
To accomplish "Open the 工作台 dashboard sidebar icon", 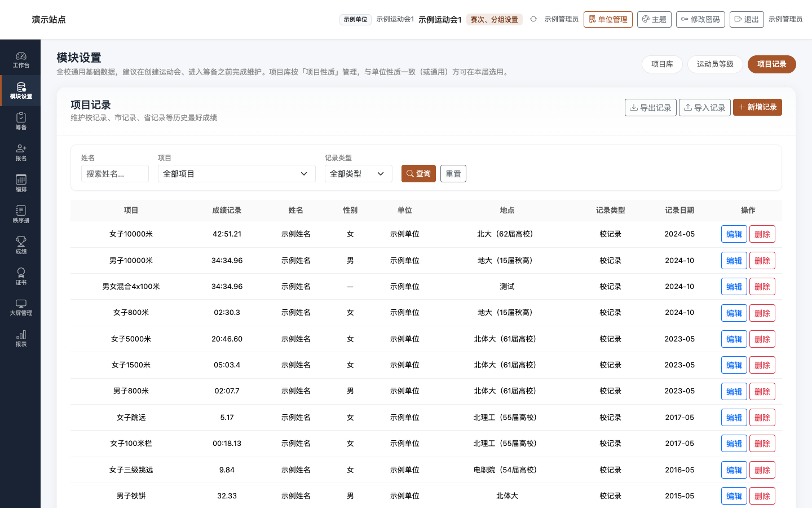I will point(21,60).
